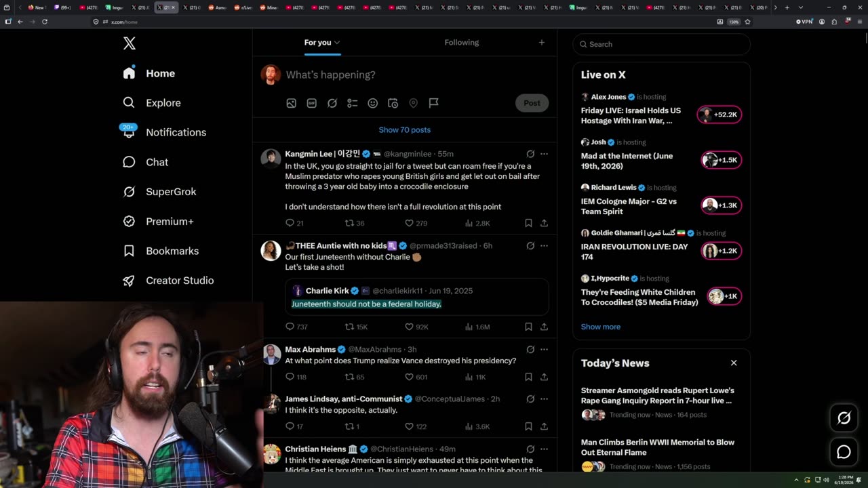868x488 pixels.
Task: Click Show more under Live on X
Action: click(601, 327)
